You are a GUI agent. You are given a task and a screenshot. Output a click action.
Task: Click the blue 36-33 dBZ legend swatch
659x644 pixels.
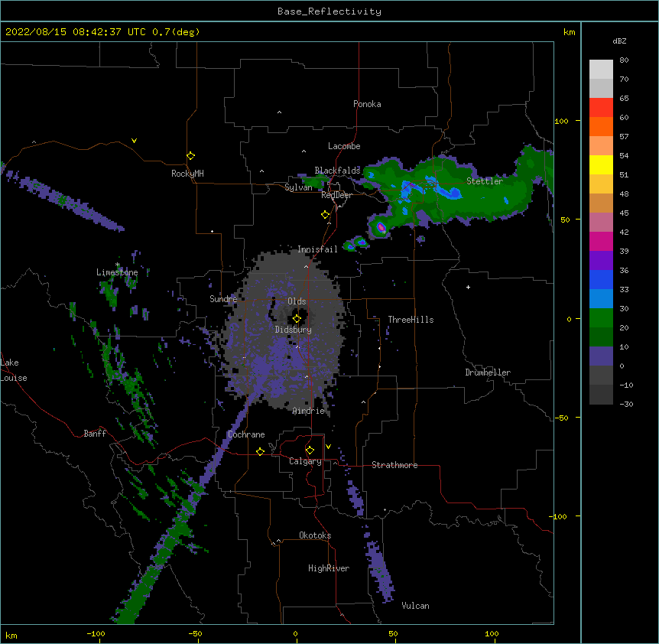[601, 279]
